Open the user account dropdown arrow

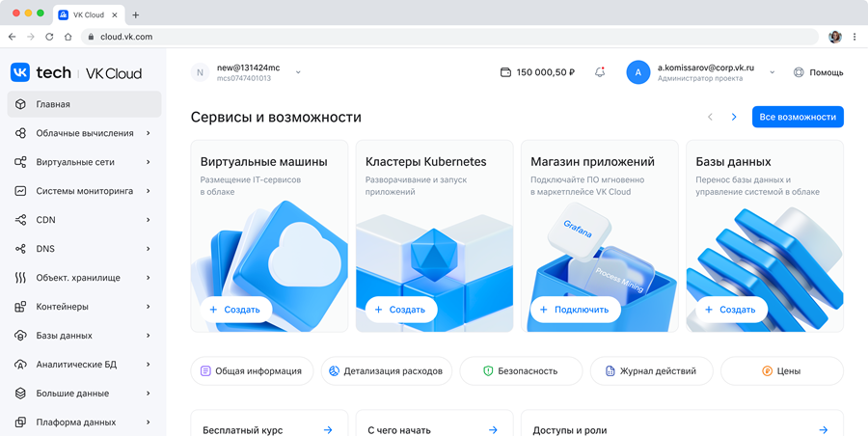click(773, 72)
